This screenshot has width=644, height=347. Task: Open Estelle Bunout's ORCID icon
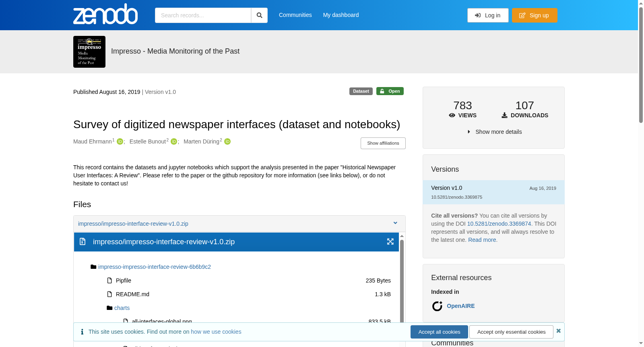174,141
